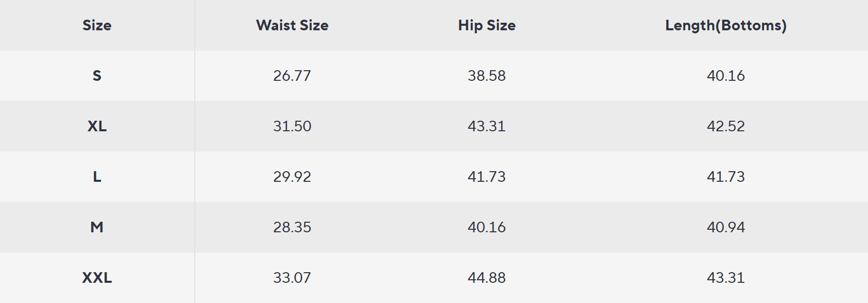Viewport: 868px width, 303px height.
Task: Select waist value 29.92 for size L
Action: coord(292,177)
